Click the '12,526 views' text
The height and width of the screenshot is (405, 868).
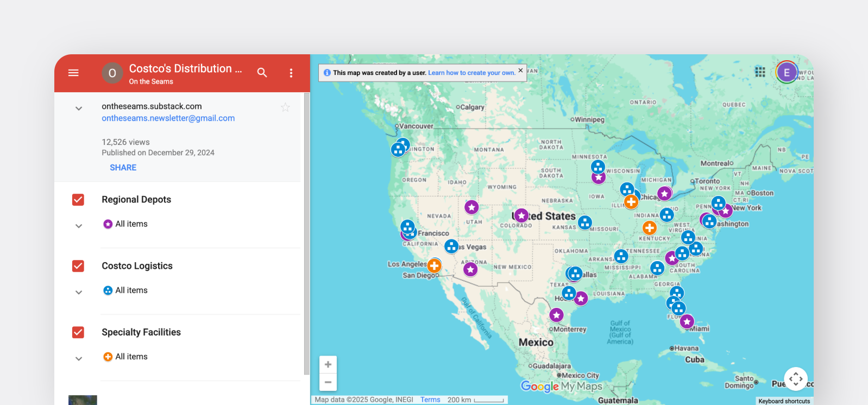coord(125,142)
